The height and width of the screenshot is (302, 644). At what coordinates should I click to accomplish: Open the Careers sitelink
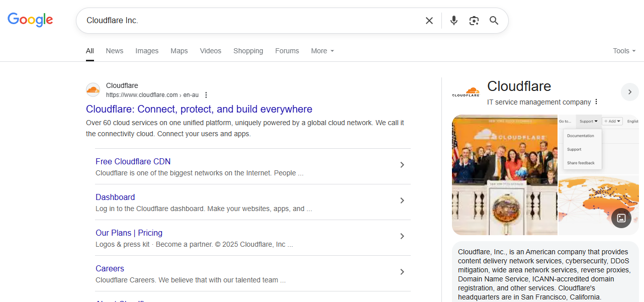pyautogui.click(x=110, y=268)
